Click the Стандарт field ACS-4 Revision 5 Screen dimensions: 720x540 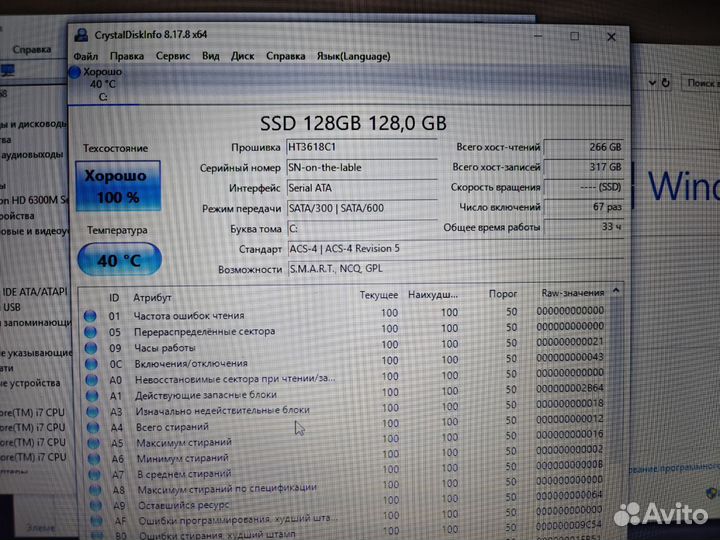[455, 248]
